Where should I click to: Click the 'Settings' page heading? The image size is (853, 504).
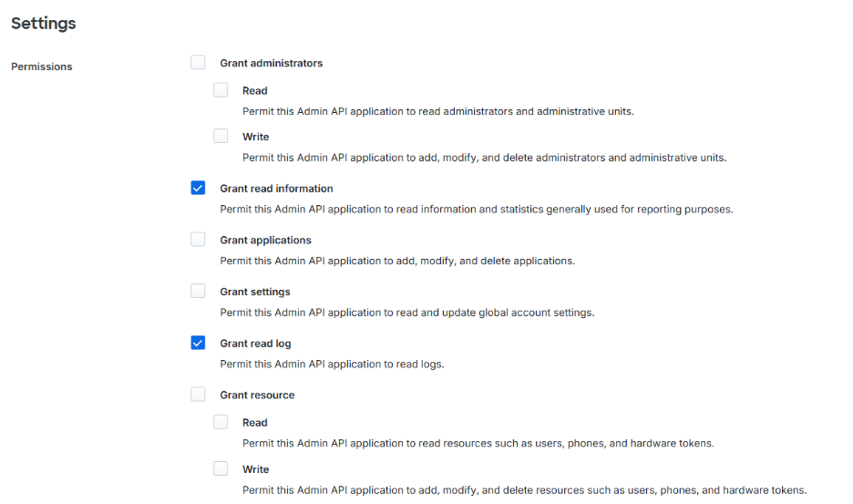[44, 24]
